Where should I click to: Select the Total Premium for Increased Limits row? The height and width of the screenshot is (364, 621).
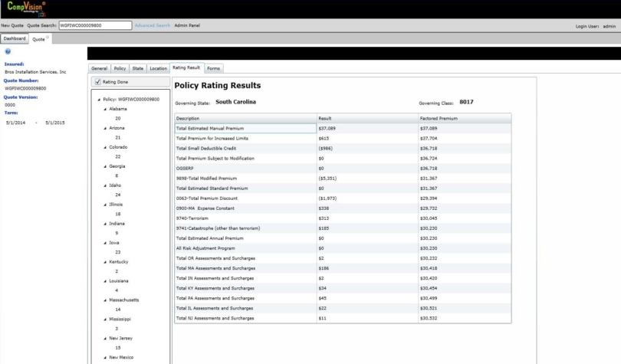343,139
